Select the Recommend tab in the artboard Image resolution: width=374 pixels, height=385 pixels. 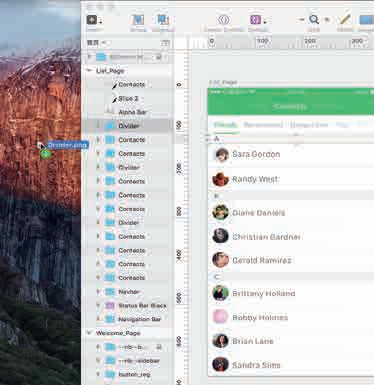point(263,125)
